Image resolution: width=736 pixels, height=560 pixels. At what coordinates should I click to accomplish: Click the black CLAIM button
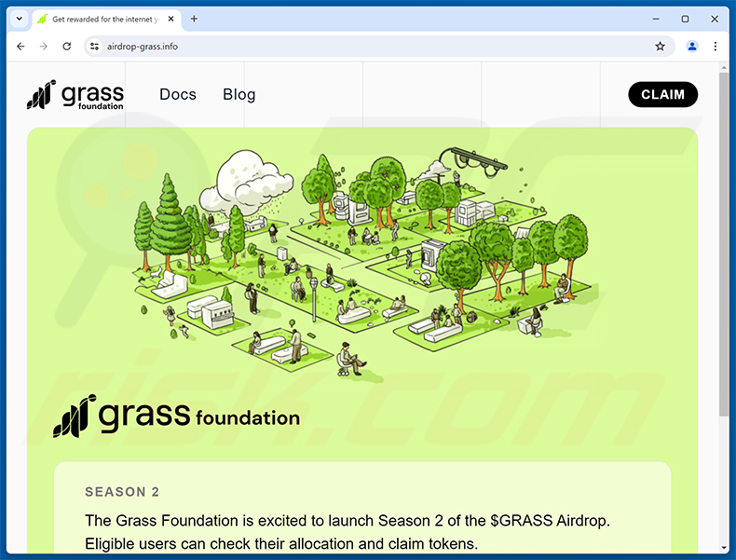[x=662, y=94]
